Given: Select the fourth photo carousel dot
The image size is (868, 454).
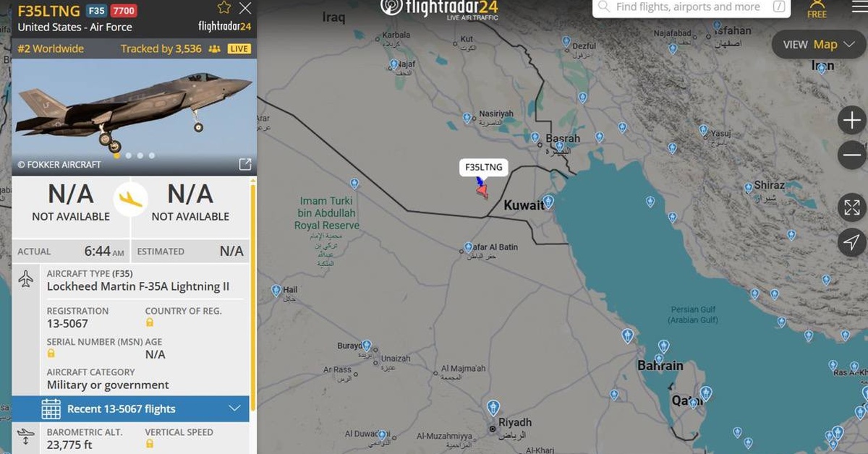Looking at the screenshot, I should click(x=152, y=155).
